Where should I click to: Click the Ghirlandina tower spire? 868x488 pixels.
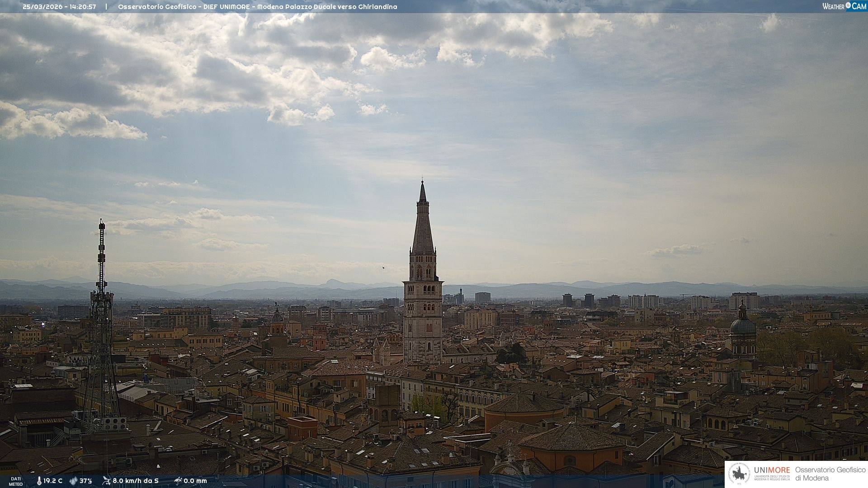423,217
